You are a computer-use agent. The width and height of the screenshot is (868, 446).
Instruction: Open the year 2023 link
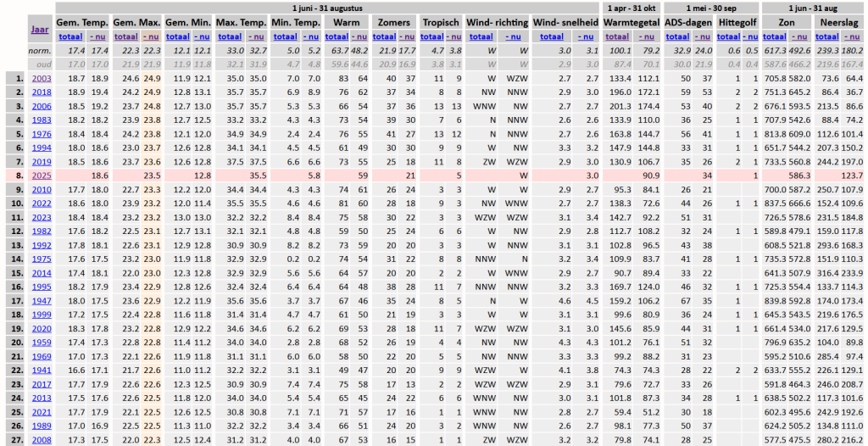pyautogui.click(x=42, y=218)
